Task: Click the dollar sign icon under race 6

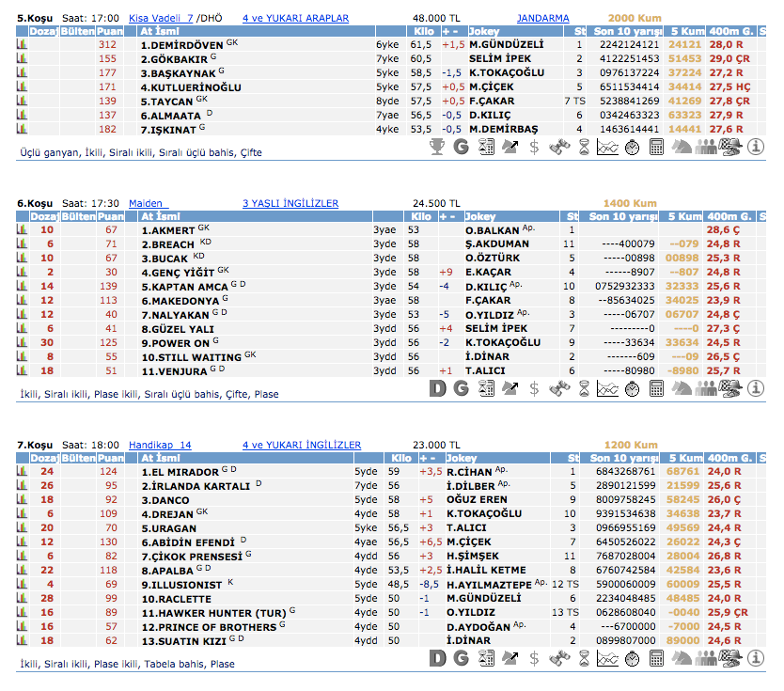Action: [534, 388]
